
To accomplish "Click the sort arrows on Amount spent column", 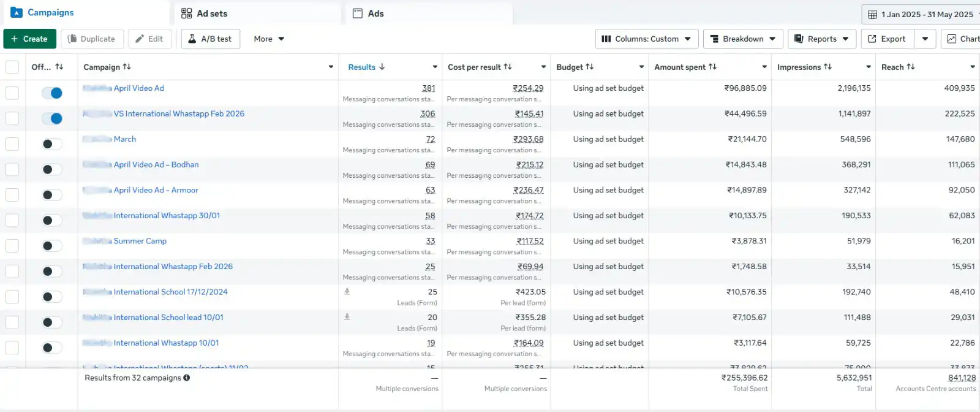I will coord(712,67).
